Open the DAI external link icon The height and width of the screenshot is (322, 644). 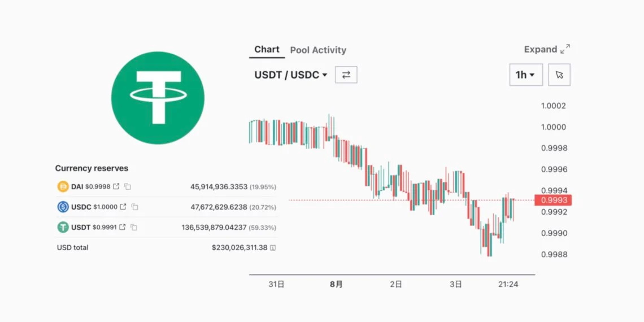[116, 186]
